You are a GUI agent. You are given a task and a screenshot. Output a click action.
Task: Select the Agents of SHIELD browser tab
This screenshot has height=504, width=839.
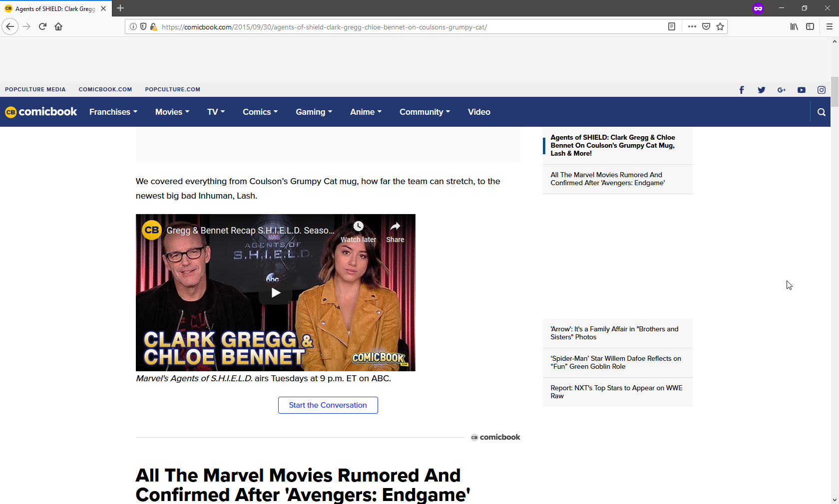(x=55, y=8)
